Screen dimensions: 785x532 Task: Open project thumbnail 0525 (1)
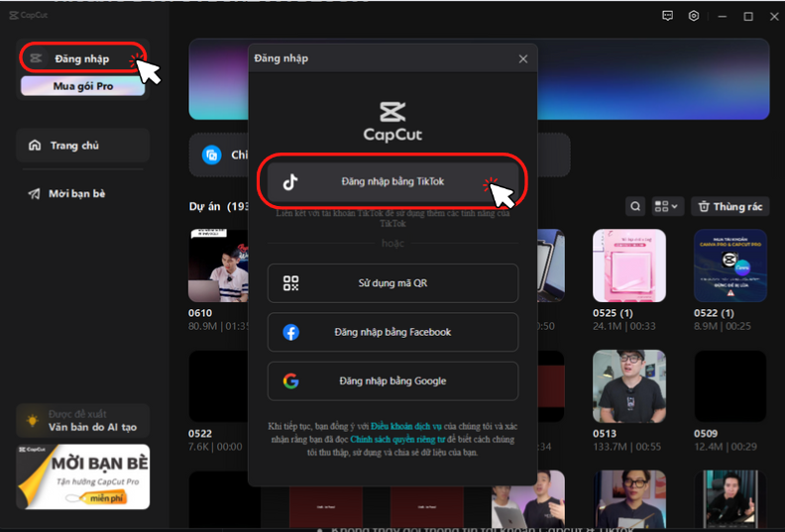pos(628,266)
